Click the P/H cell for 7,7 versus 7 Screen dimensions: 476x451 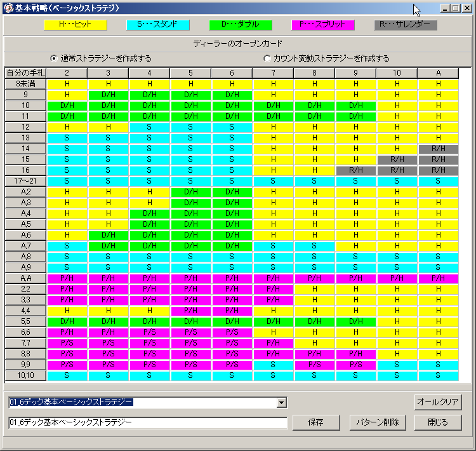(x=273, y=343)
